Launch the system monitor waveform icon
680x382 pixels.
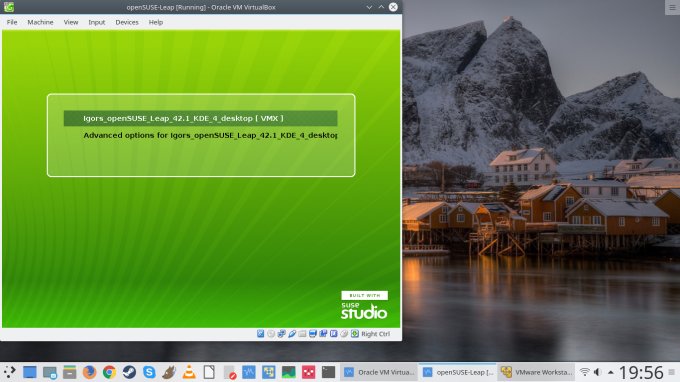[x=248, y=372]
